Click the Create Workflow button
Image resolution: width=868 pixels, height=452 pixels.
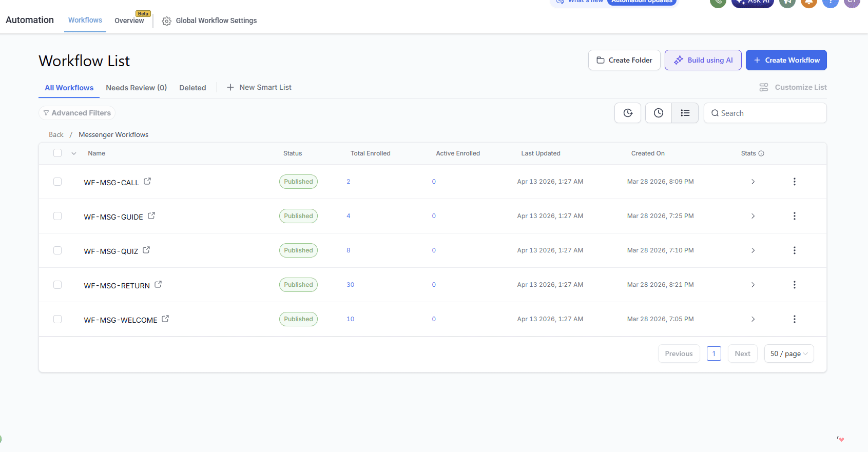[786, 60]
